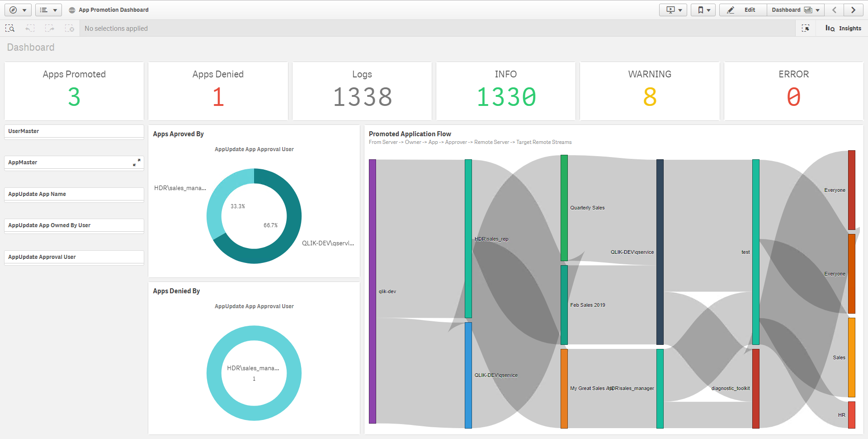868x439 pixels.
Task: Select the top red Everyone stream node
Action: (x=852, y=190)
